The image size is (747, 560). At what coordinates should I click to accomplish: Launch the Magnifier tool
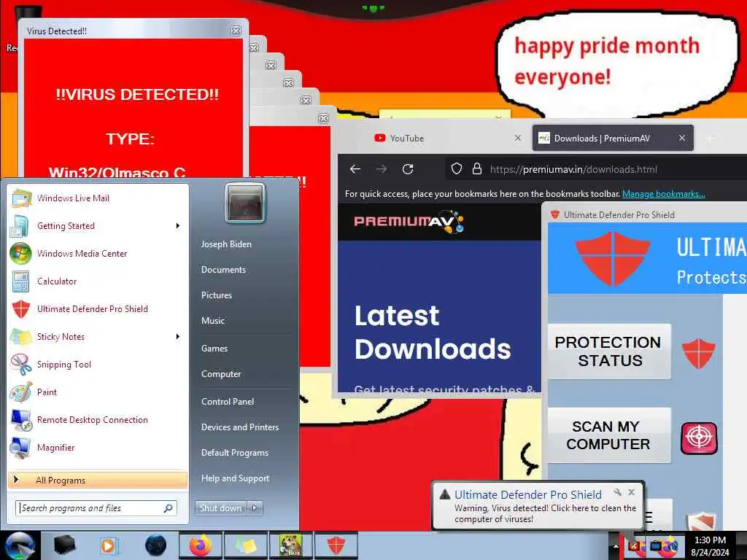coord(98,447)
